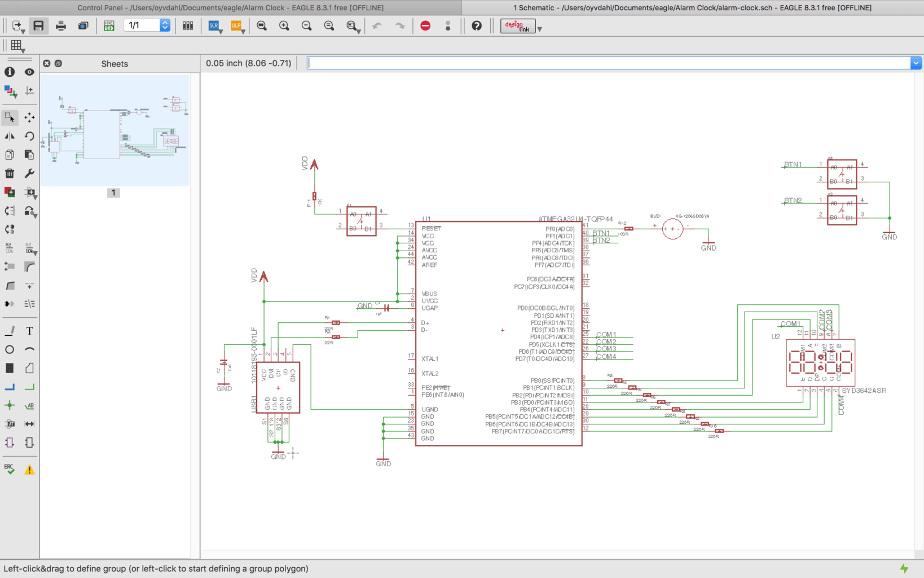Open the sheet selector dropdown showing 1/1
This screenshot has height=578, width=924.
[164, 25]
